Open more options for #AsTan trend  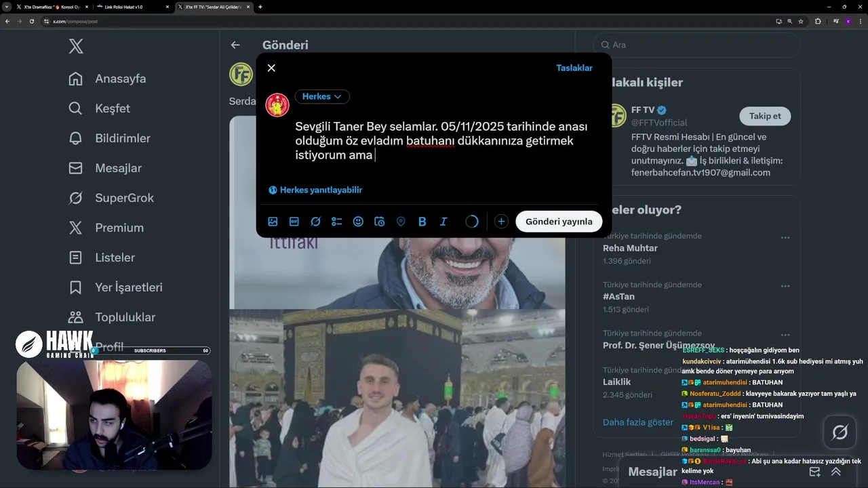pos(785,286)
